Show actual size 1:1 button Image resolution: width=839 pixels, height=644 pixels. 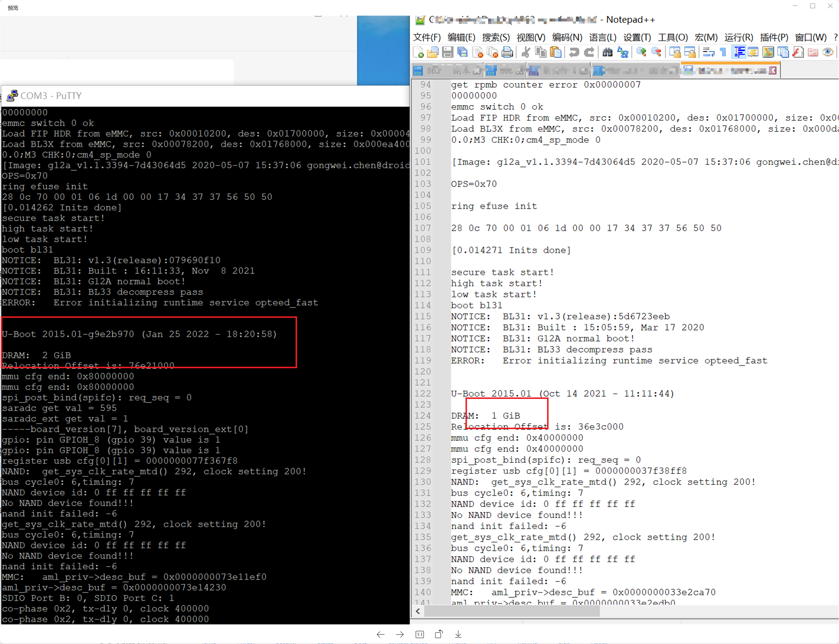point(420,635)
